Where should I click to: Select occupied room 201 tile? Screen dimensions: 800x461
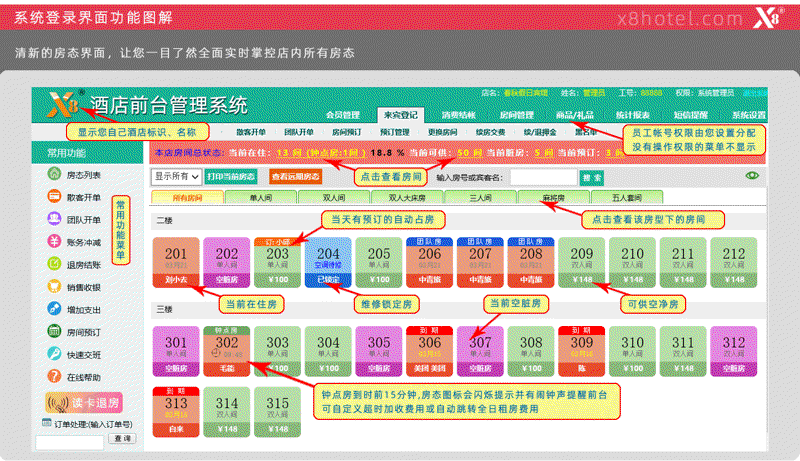point(176,262)
